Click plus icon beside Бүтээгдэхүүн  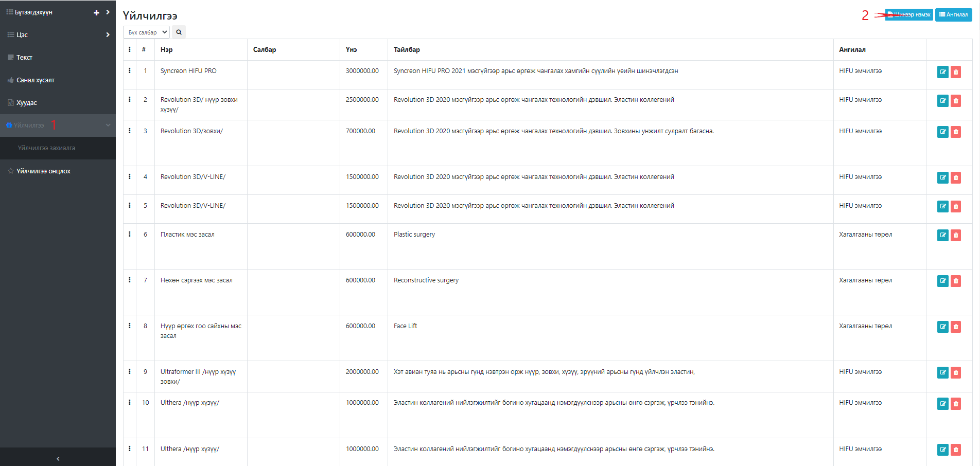pyautogui.click(x=96, y=12)
